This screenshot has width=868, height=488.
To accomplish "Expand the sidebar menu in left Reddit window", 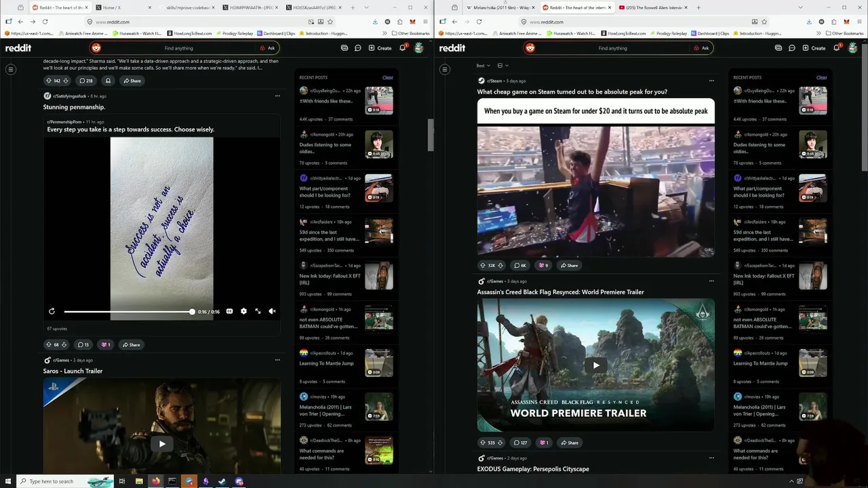I will point(11,69).
